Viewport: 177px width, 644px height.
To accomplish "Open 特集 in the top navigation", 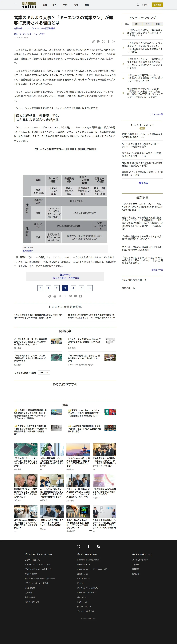I will [x=76, y=5].
